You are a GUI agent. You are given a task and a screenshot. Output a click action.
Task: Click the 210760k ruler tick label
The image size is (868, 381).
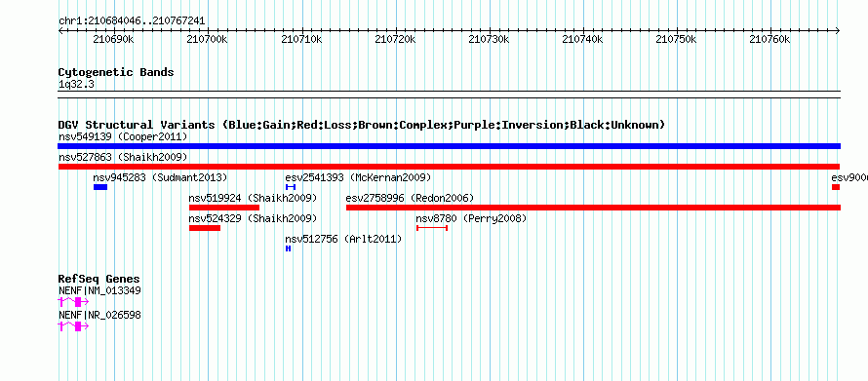tap(769, 39)
